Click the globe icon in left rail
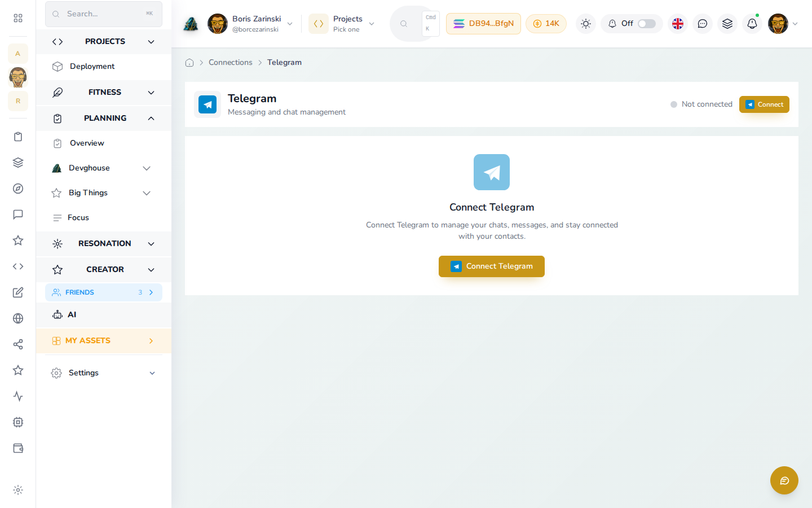Viewport: 812px width, 508px height. (x=18, y=318)
